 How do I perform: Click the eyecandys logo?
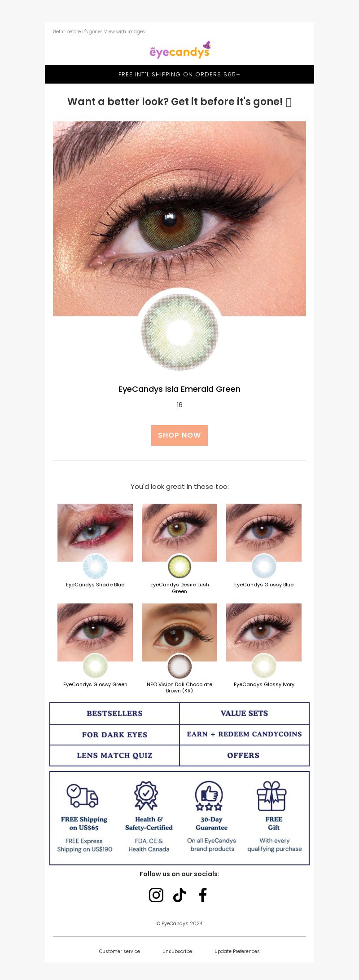point(179,50)
